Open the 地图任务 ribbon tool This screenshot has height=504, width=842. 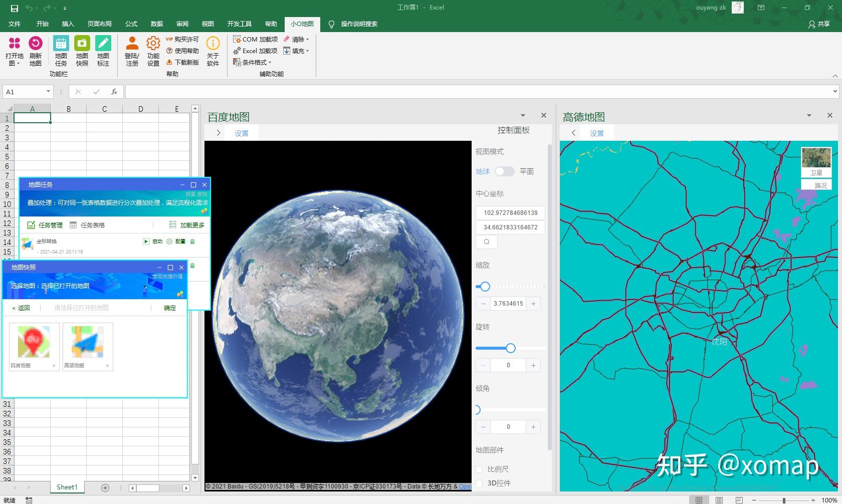[61, 44]
